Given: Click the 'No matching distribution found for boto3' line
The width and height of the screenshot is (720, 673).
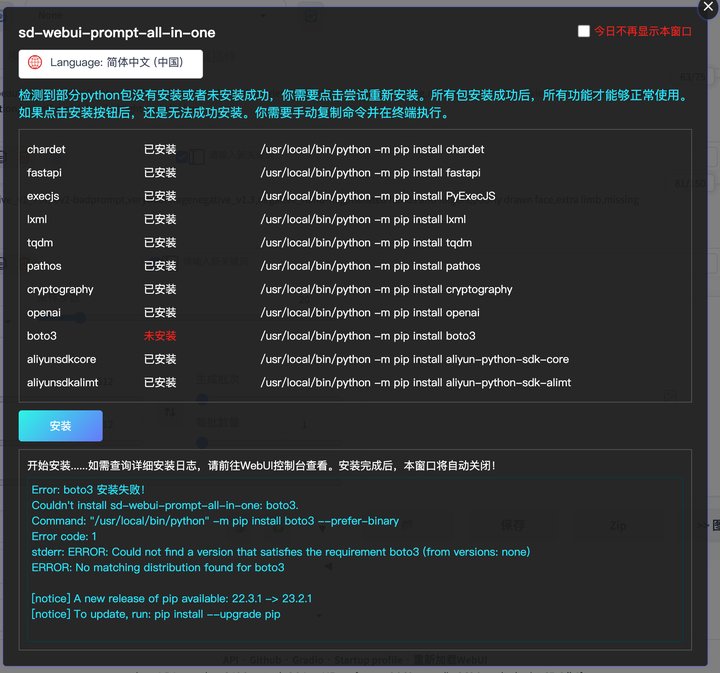Looking at the screenshot, I should coord(158,568).
